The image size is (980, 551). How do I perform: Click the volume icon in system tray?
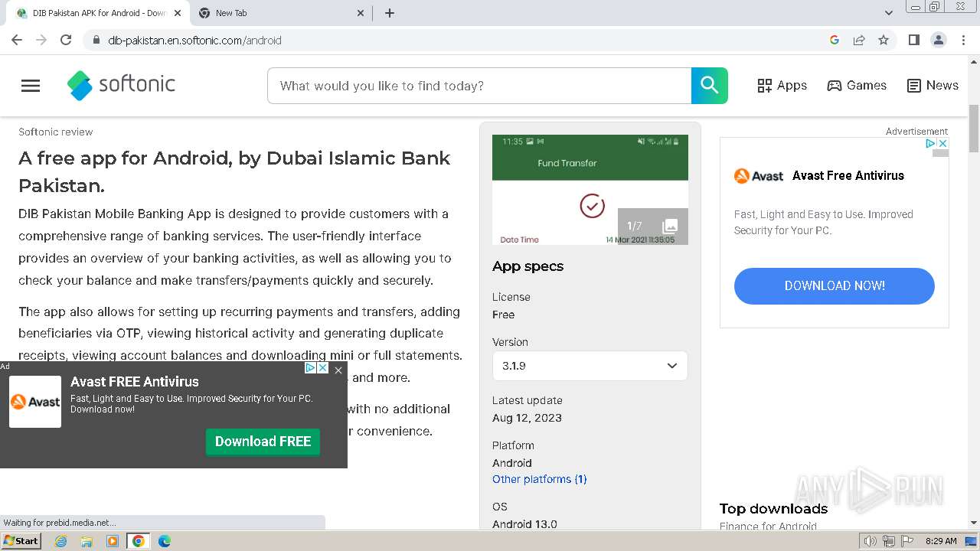(x=871, y=541)
